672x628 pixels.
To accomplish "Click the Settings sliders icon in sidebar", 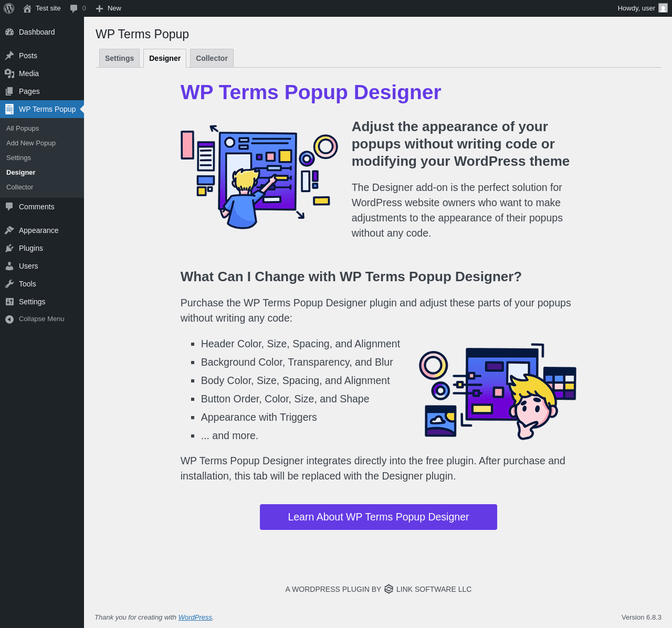I will [x=9, y=302].
